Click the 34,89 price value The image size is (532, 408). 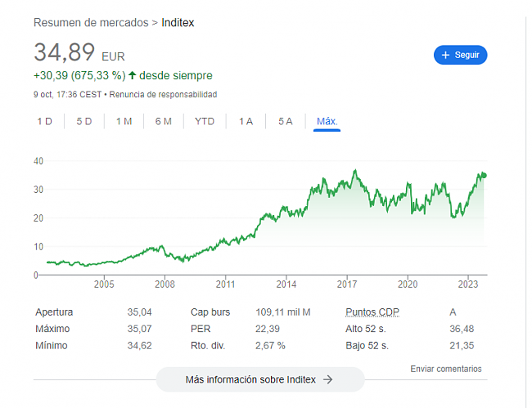pos(64,52)
